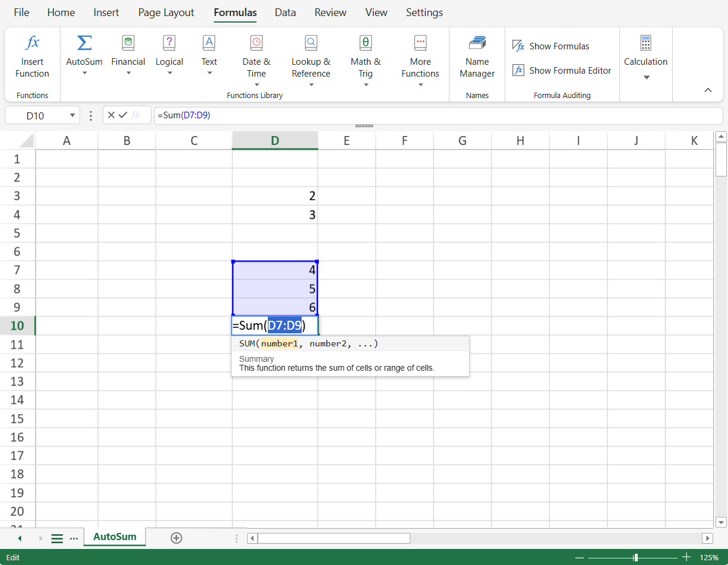Open the Page Layout tab
This screenshot has width=728, height=565.
(166, 12)
